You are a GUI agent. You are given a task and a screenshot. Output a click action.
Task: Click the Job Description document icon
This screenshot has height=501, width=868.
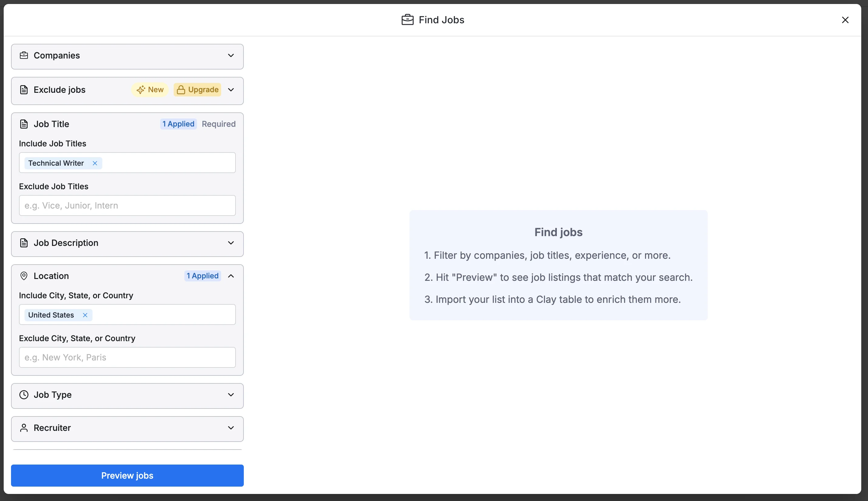(24, 243)
